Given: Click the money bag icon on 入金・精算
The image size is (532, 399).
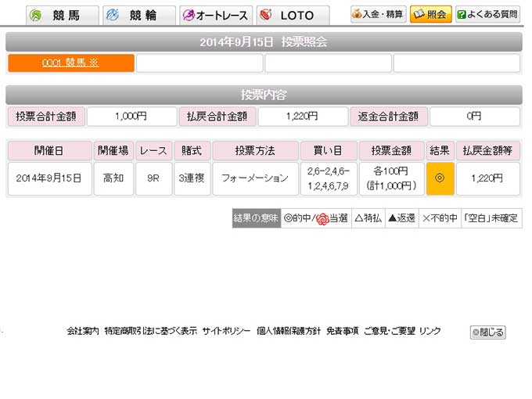Looking at the screenshot, I should pyautogui.click(x=357, y=14).
